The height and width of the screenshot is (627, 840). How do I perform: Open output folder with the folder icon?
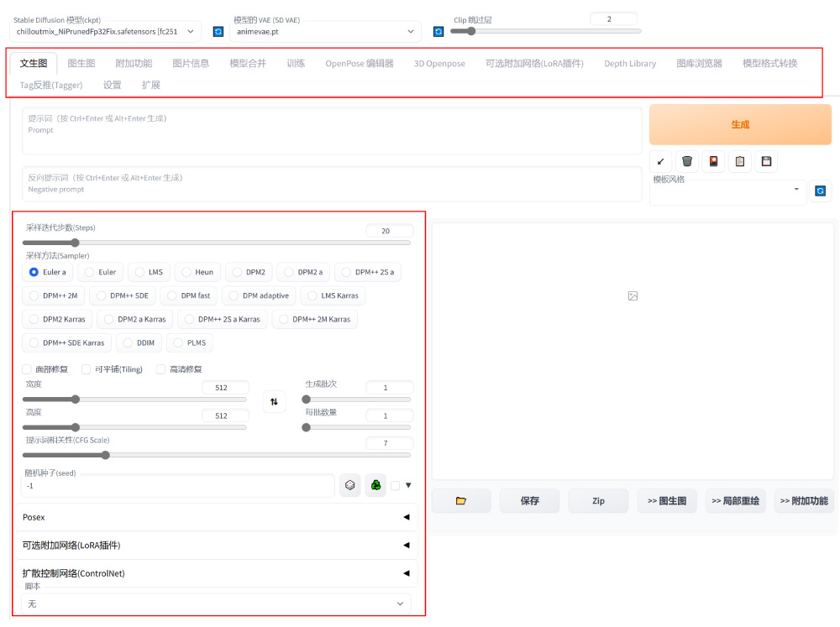461,501
